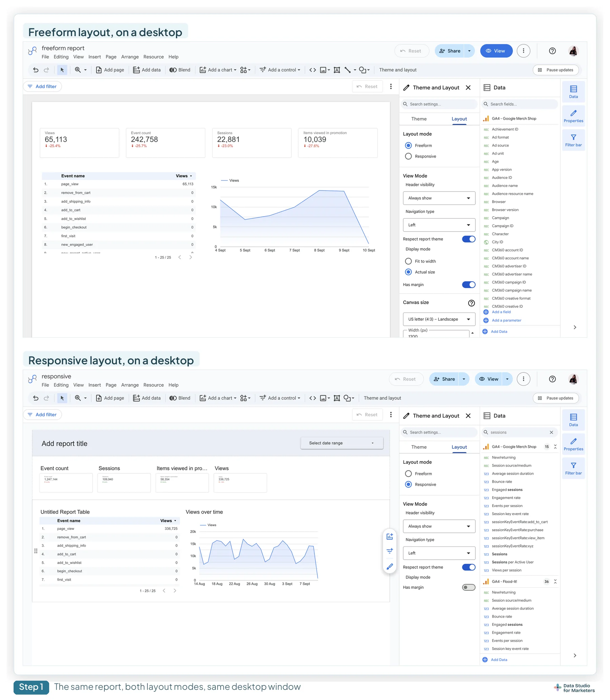Choose Fit to width display mode
The height and width of the screenshot is (700, 610).
coord(408,261)
